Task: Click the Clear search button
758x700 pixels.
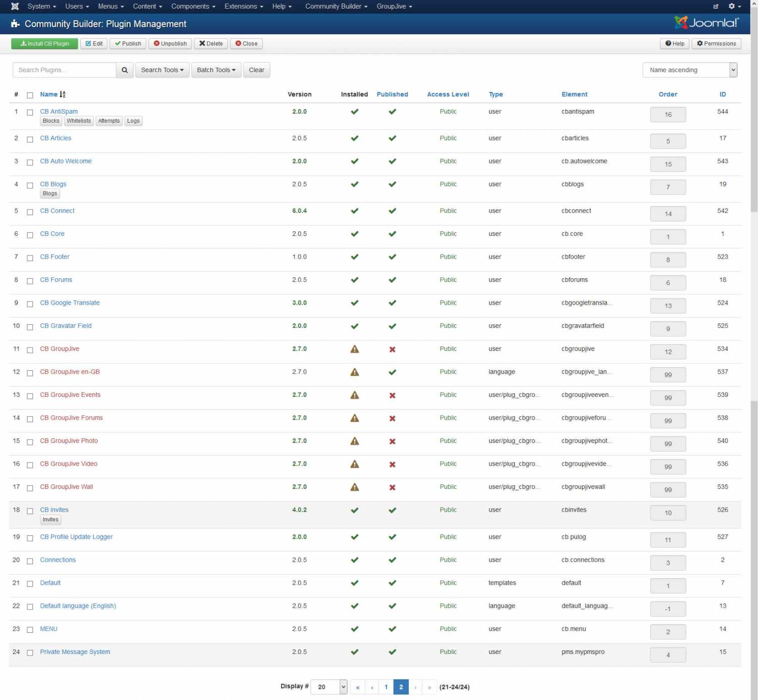Action: [x=257, y=70]
